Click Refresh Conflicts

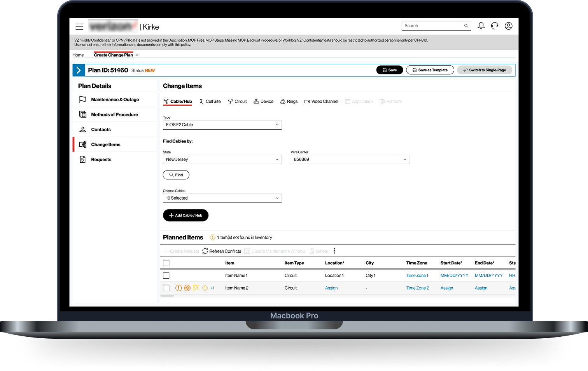point(222,251)
